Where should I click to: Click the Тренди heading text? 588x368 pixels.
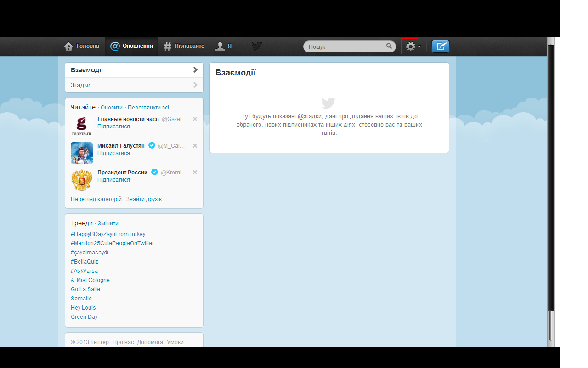coord(82,223)
